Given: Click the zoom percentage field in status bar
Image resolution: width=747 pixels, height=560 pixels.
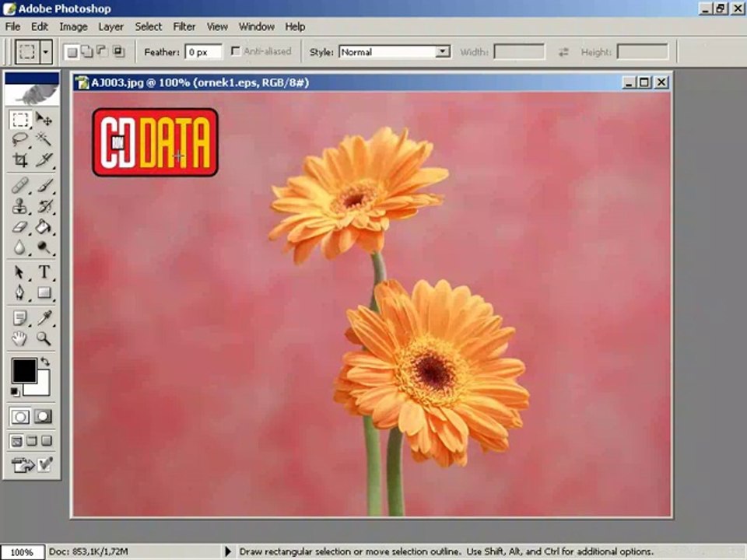Looking at the screenshot, I should 23,552.
